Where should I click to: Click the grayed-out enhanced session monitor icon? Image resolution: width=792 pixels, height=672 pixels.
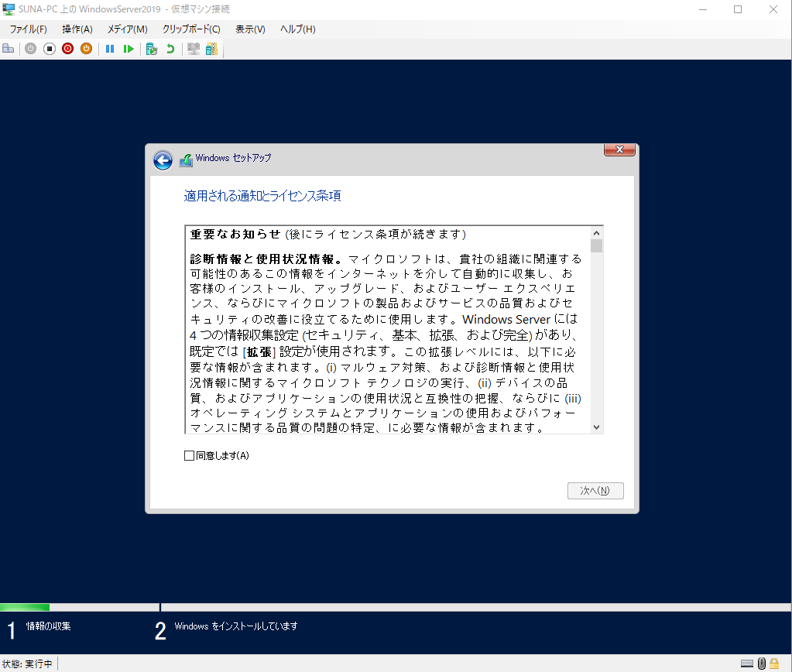tap(193, 49)
